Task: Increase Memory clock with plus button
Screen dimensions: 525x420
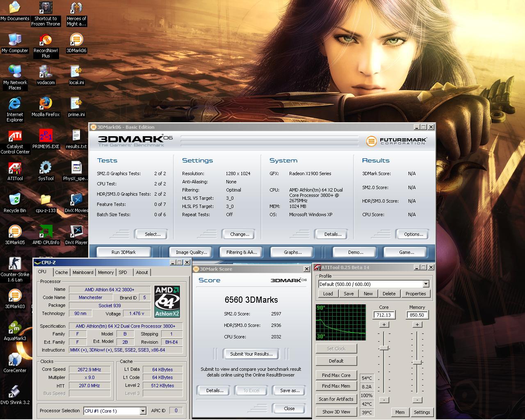Action: (x=417, y=325)
